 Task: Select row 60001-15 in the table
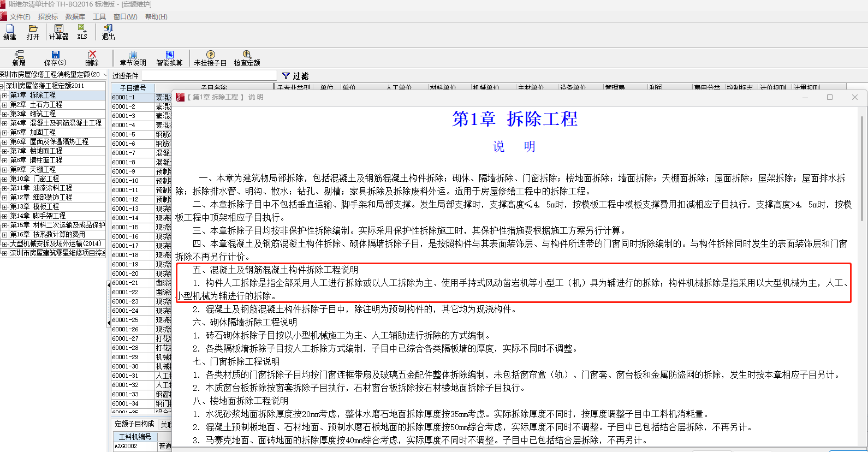133,227
